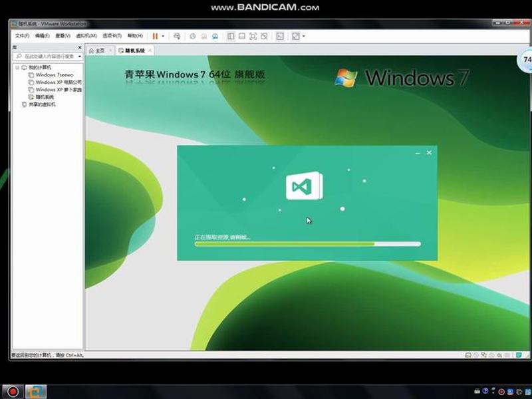The image size is (532, 399).
Task: Open the 编辑(E) menu
Action: [42, 36]
